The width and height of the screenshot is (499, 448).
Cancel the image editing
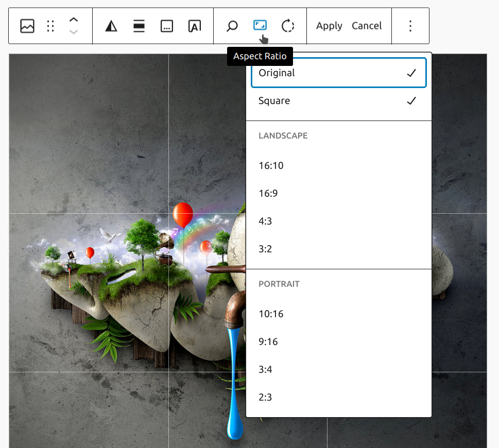coord(367,26)
